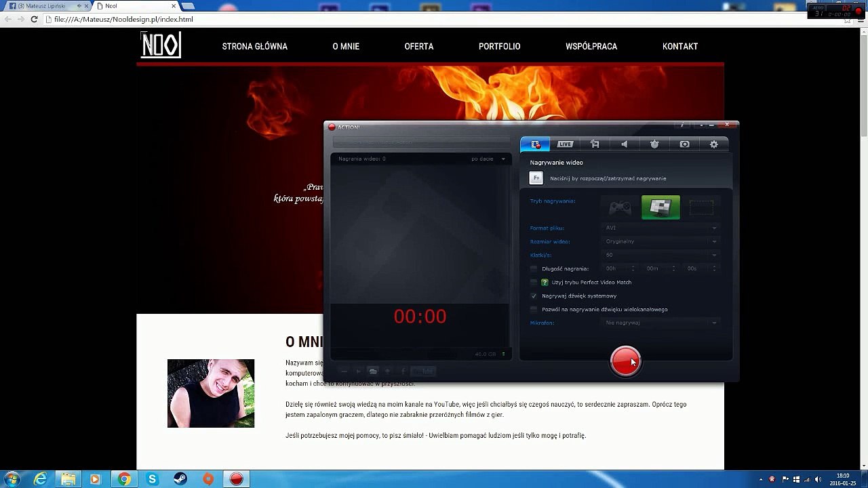Open the export tab in Action!
Image resolution: width=868 pixels, height=488 pixels.
click(x=595, y=144)
